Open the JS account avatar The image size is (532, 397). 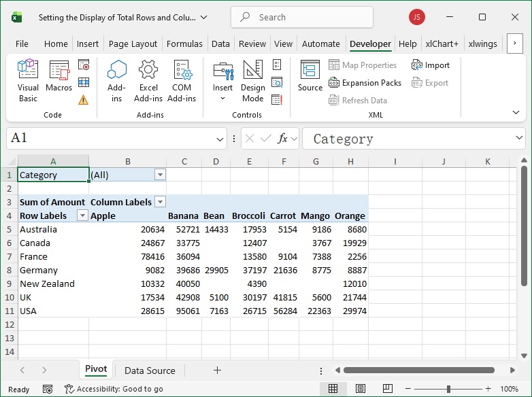[x=417, y=17]
